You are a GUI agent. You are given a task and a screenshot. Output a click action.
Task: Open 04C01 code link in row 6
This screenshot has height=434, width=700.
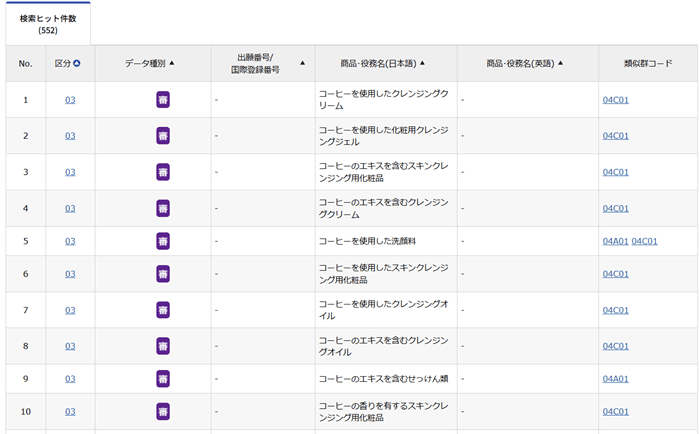(616, 274)
